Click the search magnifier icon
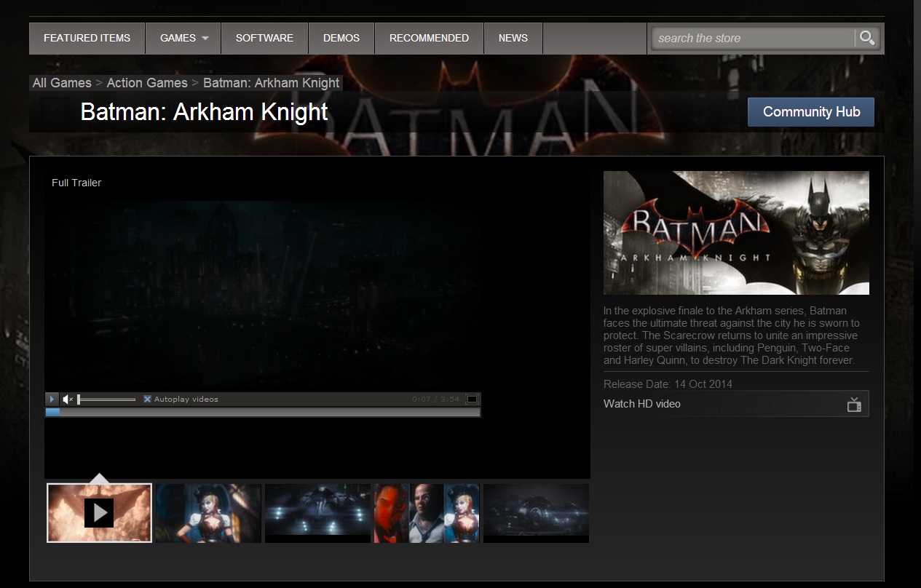Viewport: 921px width, 588px height. point(866,38)
